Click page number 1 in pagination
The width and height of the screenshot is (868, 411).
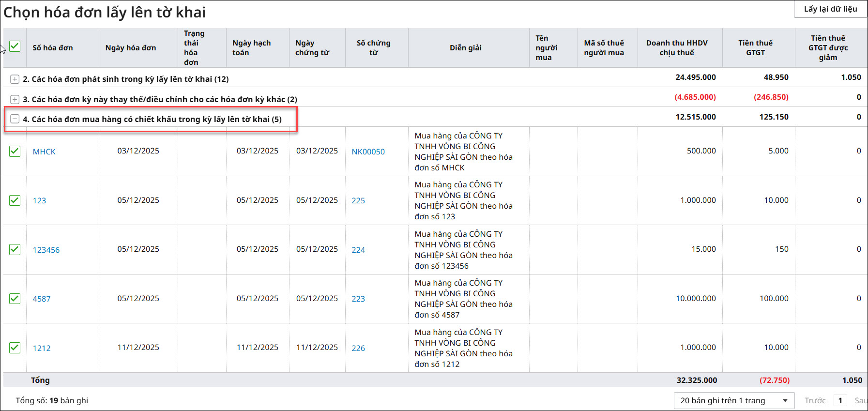click(x=840, y=400)
